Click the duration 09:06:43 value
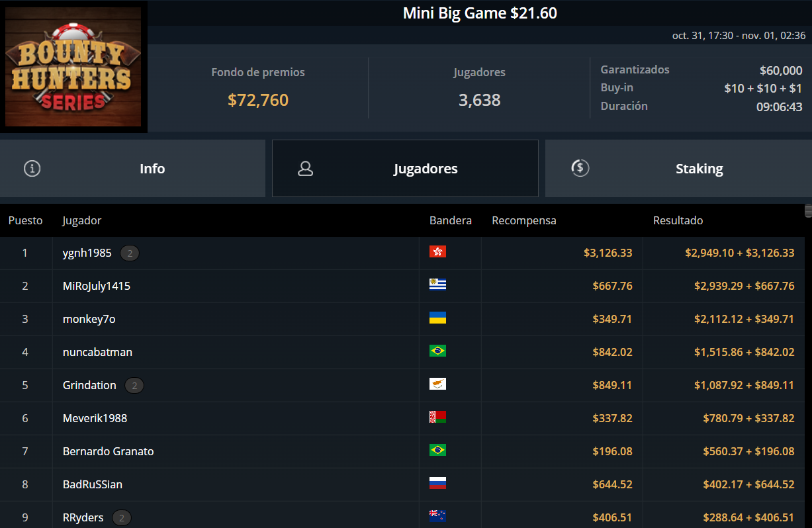The height and width of the screenshot is (528, 812). (x=780, y=107)
